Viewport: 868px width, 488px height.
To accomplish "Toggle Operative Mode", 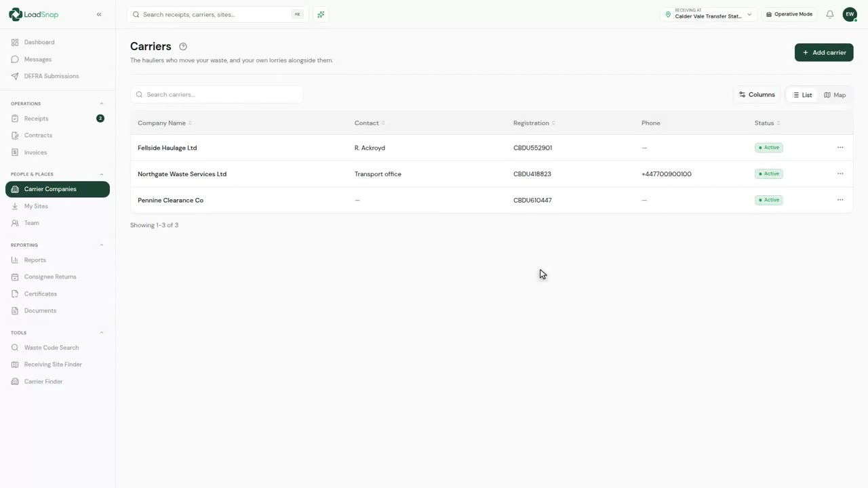I will pyautogui.click(x=789, y=14).
